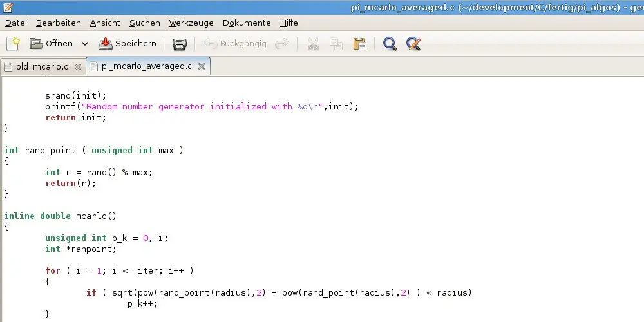Click the redo arrow icon
The width and height of the screenshot is (644, 322).
(282, 44)
